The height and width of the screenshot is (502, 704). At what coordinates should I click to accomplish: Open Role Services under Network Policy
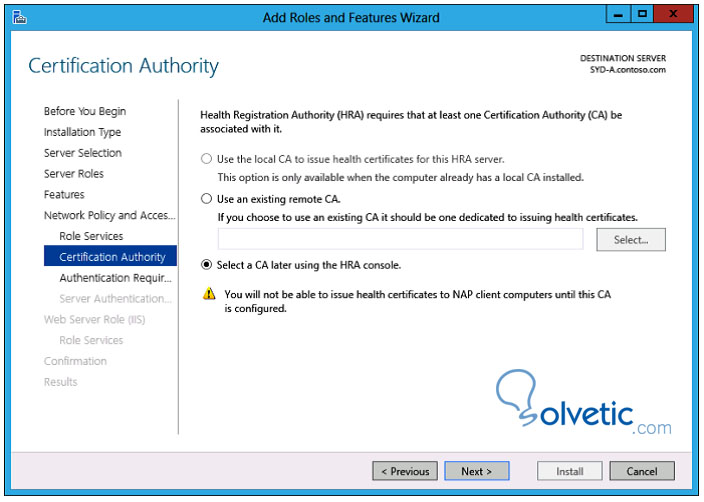pos(91,236)
